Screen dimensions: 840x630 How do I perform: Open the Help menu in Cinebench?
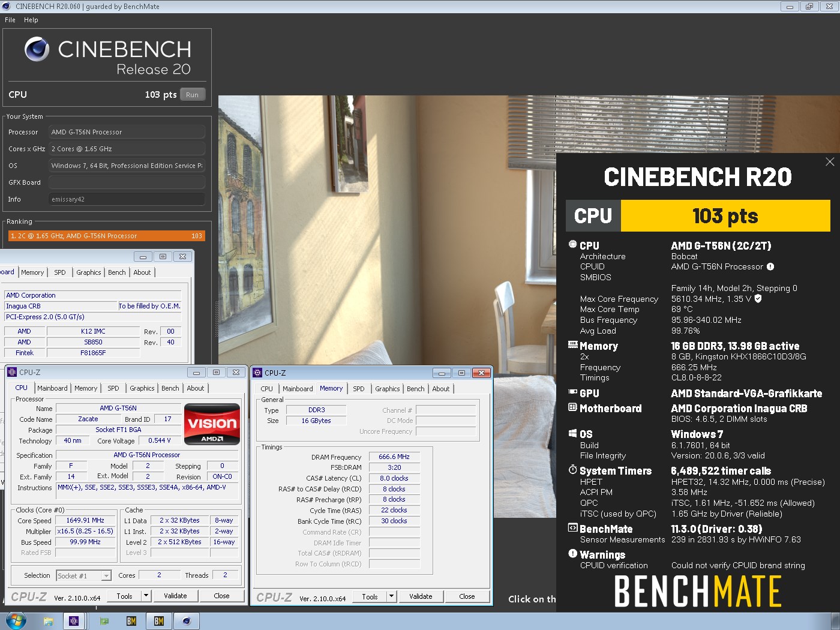31,20
